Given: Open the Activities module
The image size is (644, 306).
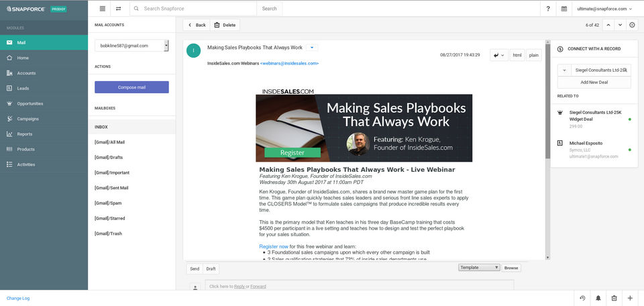Looking at the screenshot, I should (44, 164).
